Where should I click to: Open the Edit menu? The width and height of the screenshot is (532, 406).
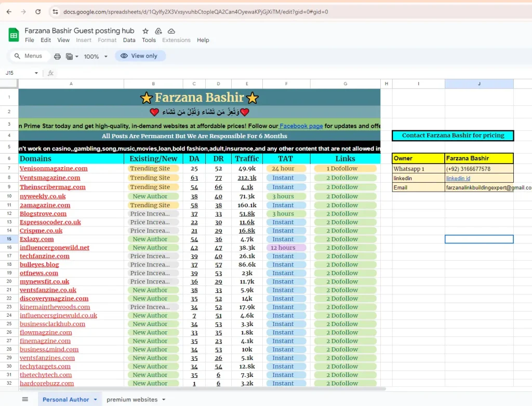46,40
